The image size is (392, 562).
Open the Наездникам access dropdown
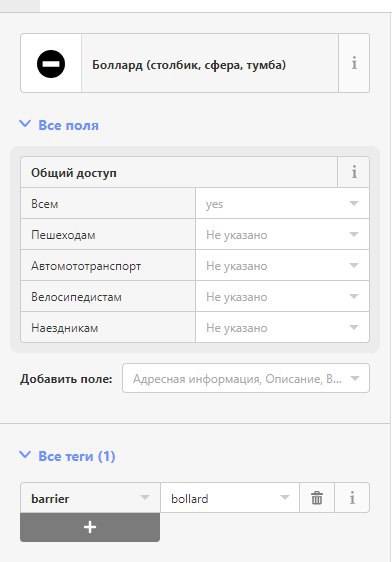[x=282, y=328]
